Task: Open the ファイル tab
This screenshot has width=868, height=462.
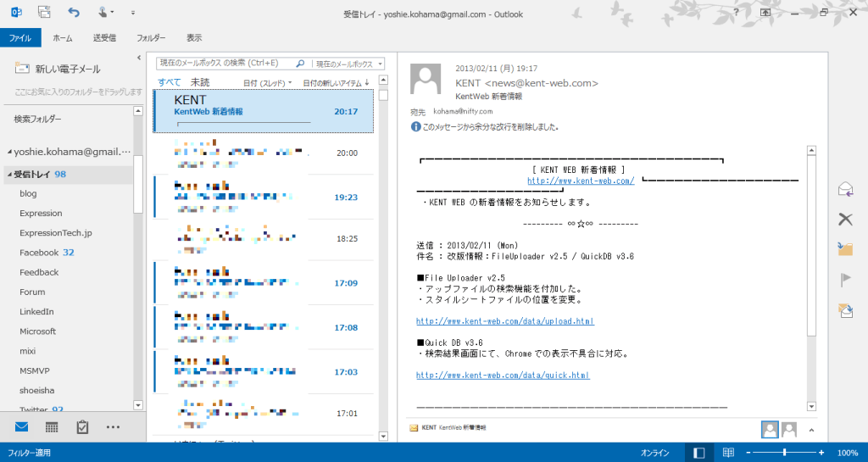Action: (20, 37)
